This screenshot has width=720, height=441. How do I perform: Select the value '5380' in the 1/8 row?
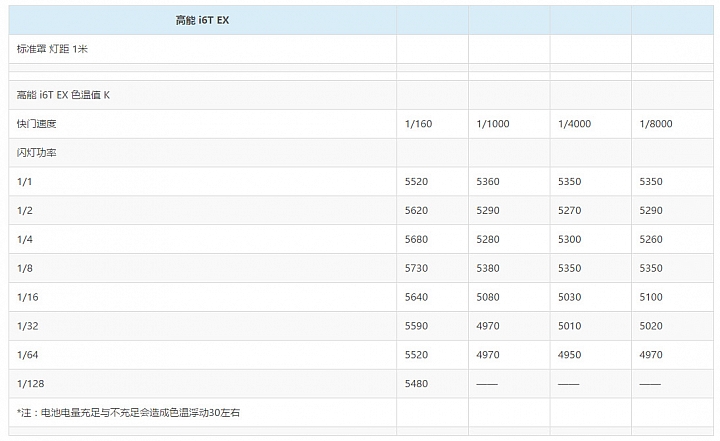coord(488,269)
